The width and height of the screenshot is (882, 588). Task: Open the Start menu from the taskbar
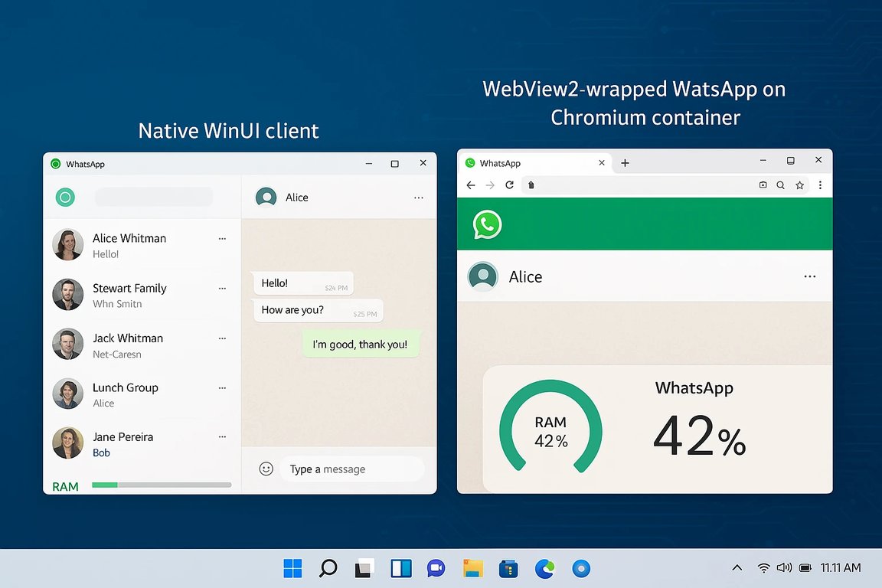point(292,568)
